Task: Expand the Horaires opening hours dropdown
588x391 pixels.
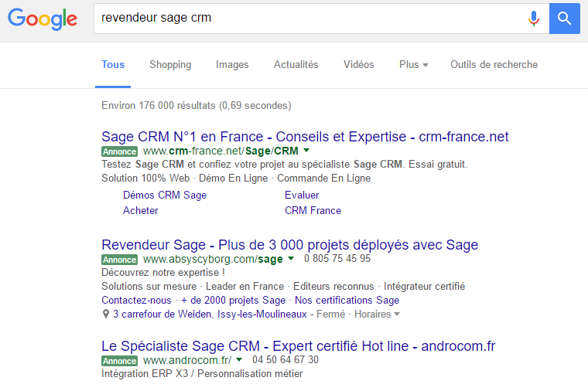Action: coord(377,314)
